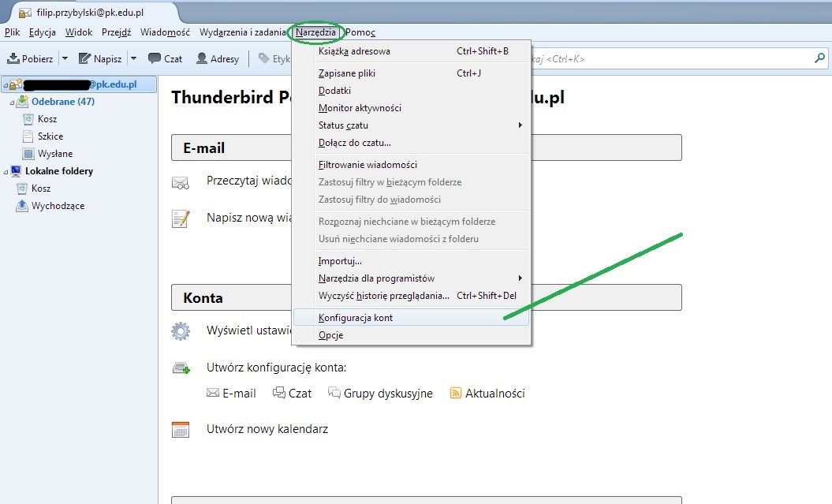Viewport: 832px width, 504px height.
Task: Select Konfiguracja kont menu entry
Action: pyautogui.click(x=355, y=318)
